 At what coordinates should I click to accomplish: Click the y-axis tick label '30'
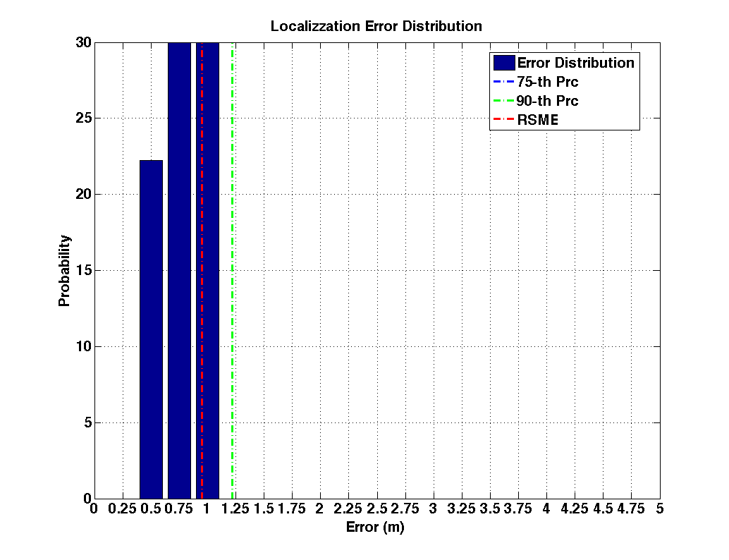coord(84,42)
